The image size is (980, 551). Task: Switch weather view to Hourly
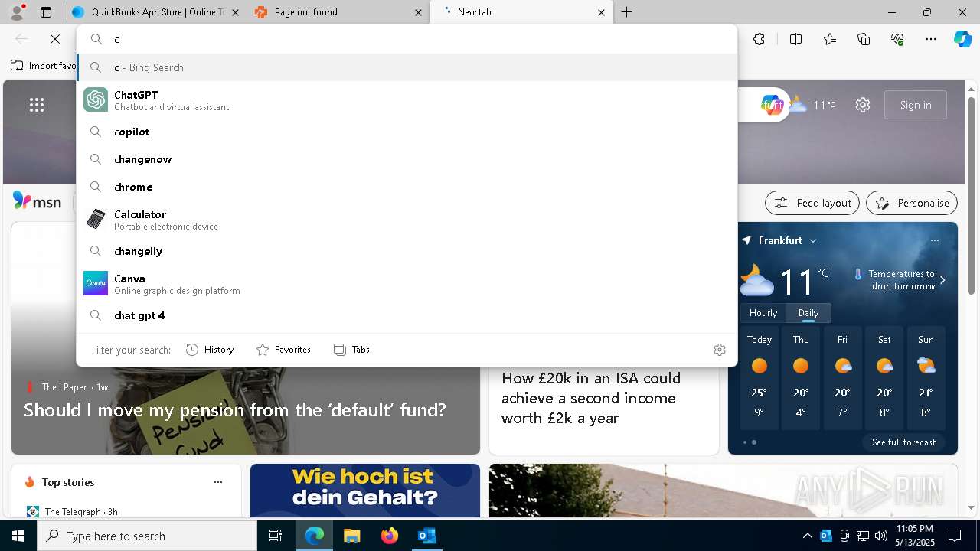[763, 313]
